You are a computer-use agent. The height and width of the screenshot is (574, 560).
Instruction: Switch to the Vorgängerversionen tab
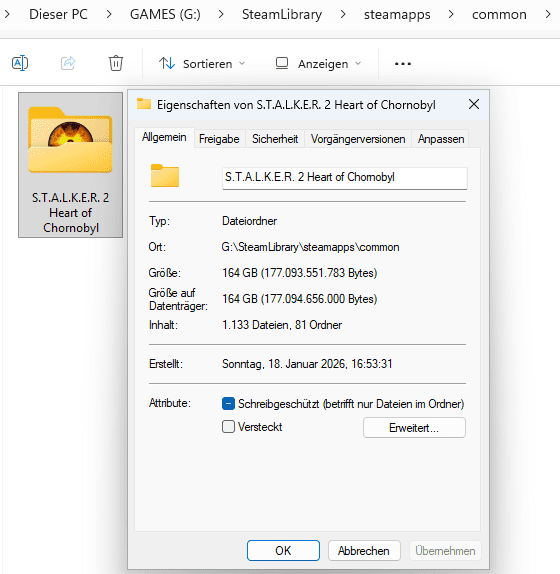tap(358, 139)
